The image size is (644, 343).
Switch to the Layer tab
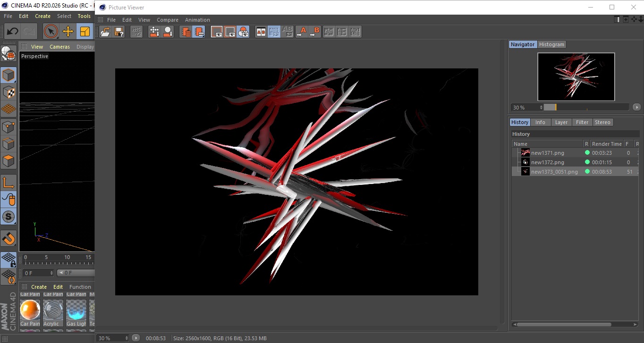click(561, 122)
